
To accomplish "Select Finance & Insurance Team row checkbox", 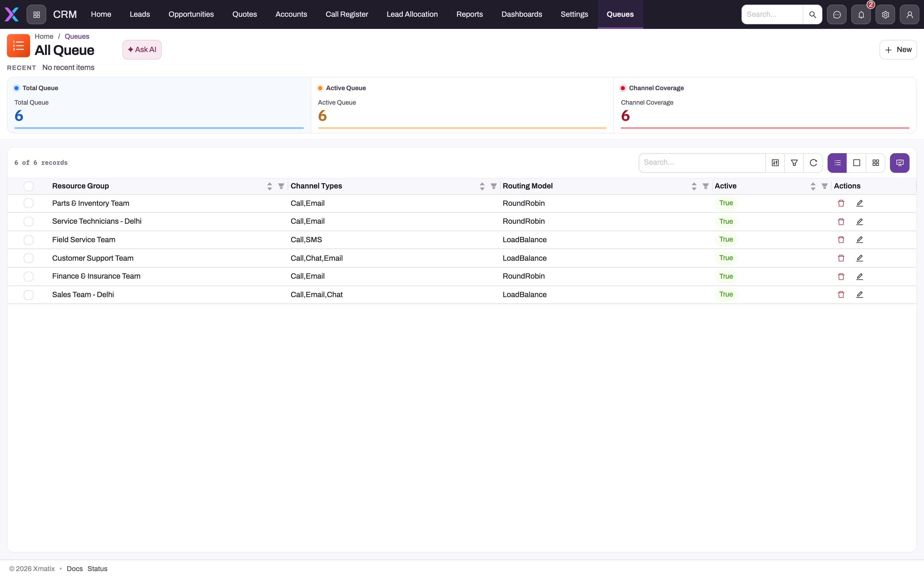I will [x=29, y=276].
